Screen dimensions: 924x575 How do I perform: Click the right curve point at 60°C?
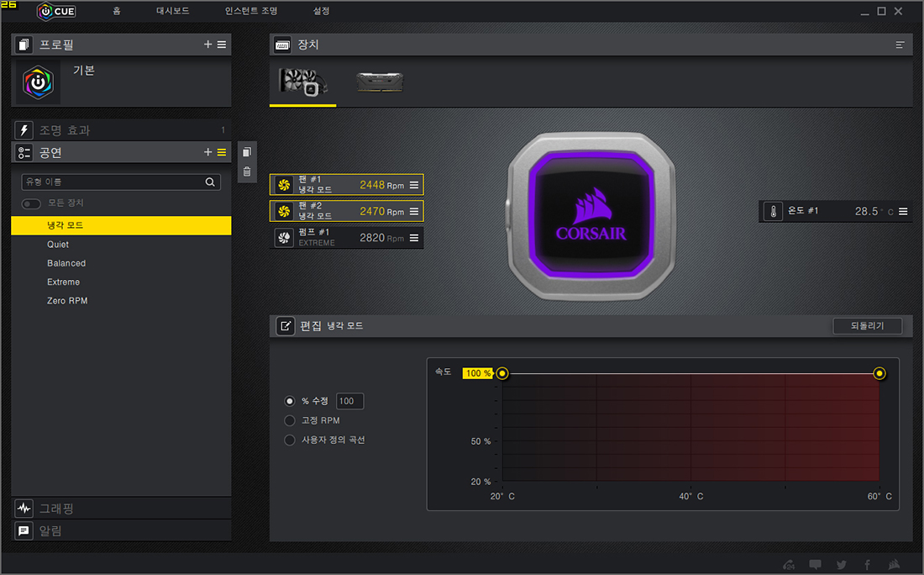(x=879, y=373)
